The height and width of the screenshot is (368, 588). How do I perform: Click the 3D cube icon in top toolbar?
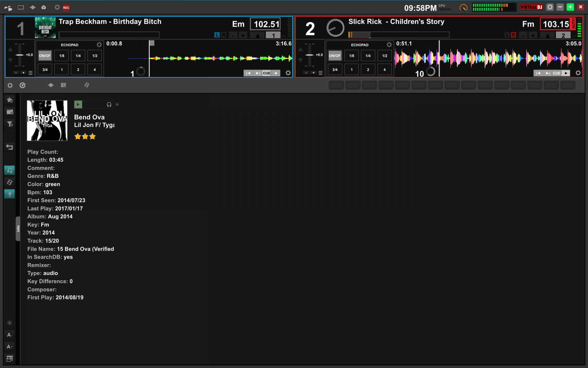tap(44, 7)
